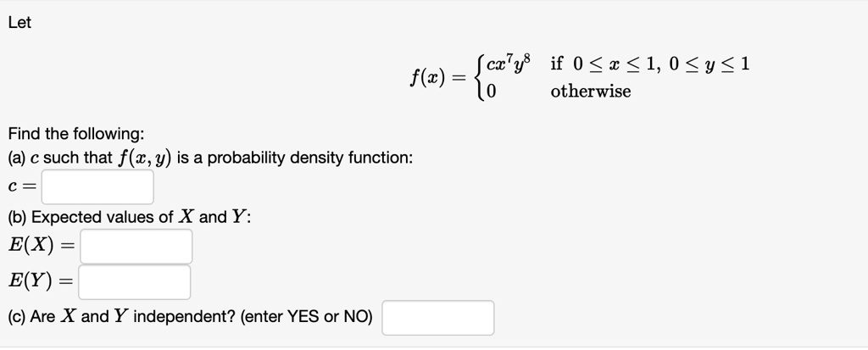This screenshot has height=350, width=868.
Task: Focus the E(X) answer box
Action: point(136,247)
